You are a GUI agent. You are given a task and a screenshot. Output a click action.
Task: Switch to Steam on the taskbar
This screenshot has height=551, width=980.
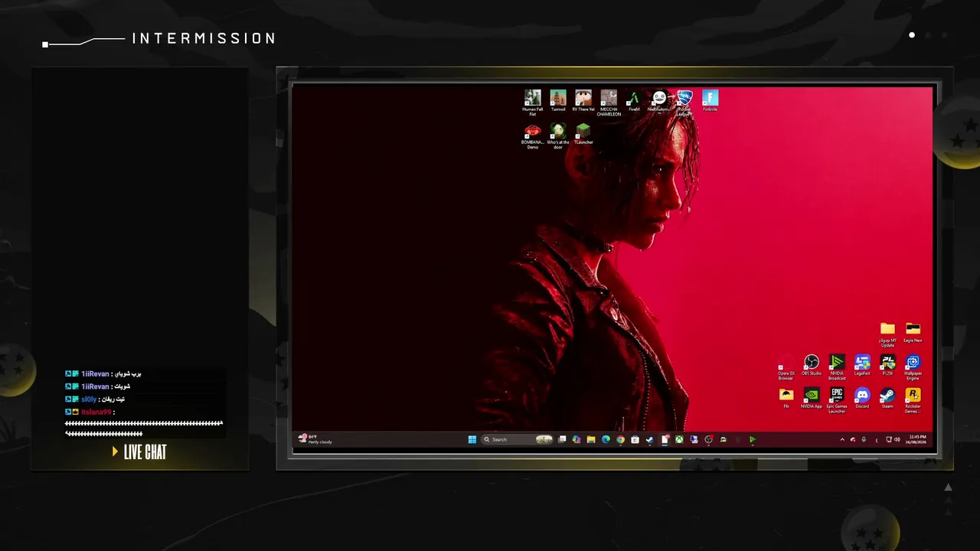click(649, 439)
